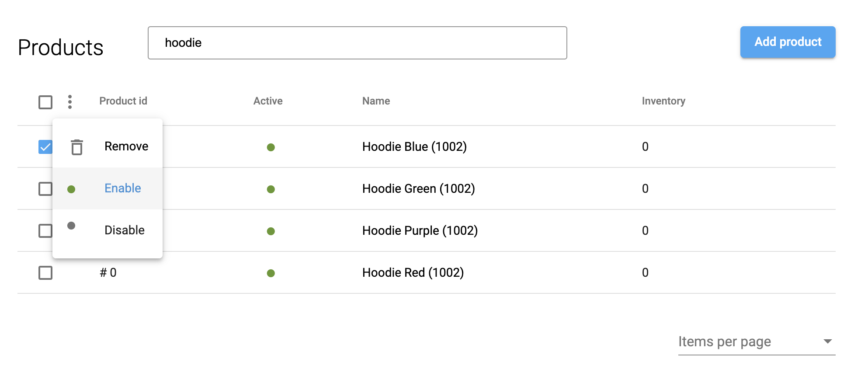Click the trash icon beside Remove
Viewport: 868px width, 369px height.
tap(77, 147)
